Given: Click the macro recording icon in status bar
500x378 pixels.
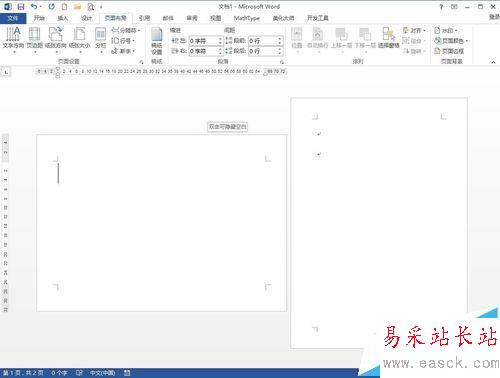Looking at the screenshot, I should point(127,373).
